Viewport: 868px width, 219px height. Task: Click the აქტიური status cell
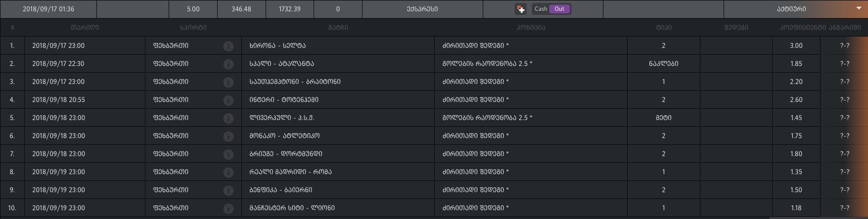point(791,9)
